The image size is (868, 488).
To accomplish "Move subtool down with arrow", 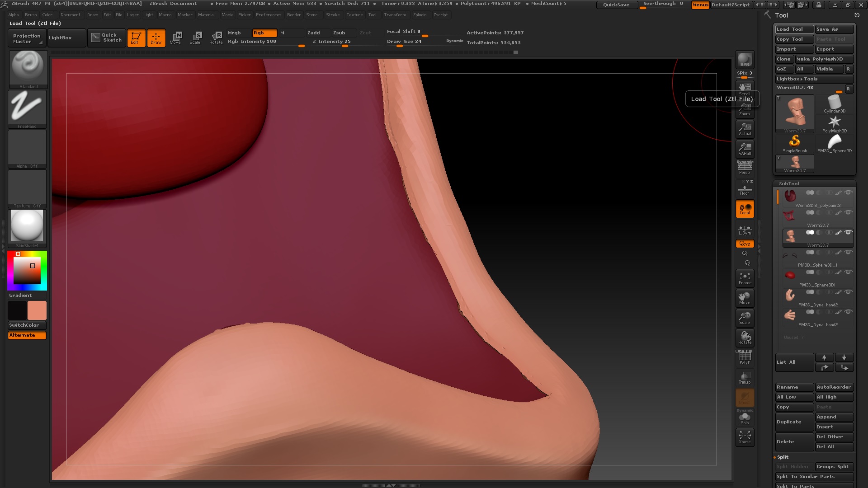I will (844, 357).
